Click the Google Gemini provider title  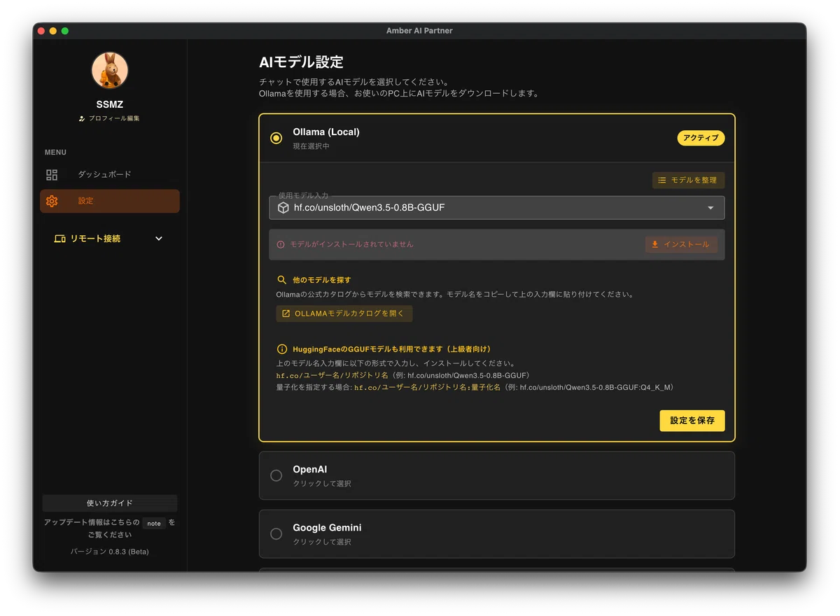[328, 528]
